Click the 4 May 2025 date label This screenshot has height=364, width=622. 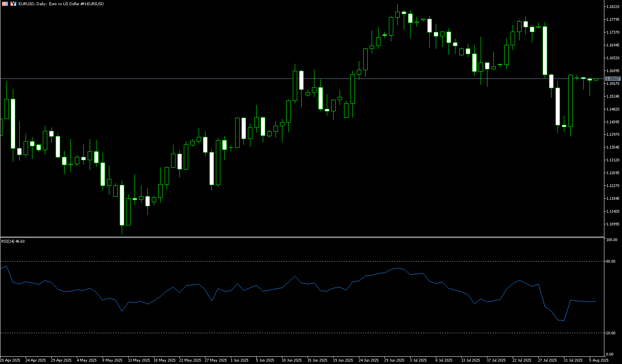pyautogui.click(x=87, y=360)
